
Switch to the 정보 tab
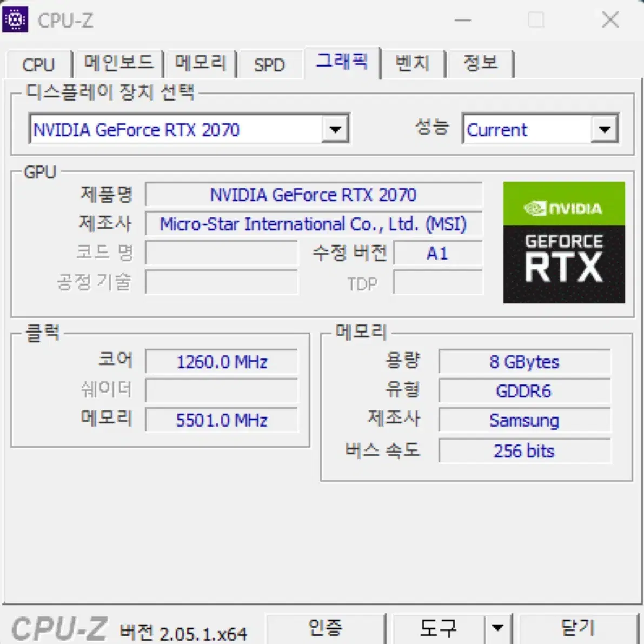coord(481,63)
